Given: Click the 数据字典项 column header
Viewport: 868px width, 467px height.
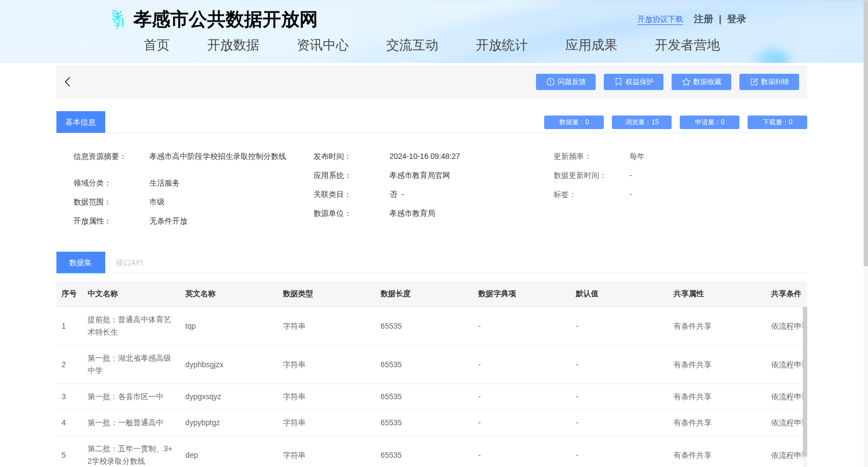Looking at the screenshot, I should tap(497, 293).
